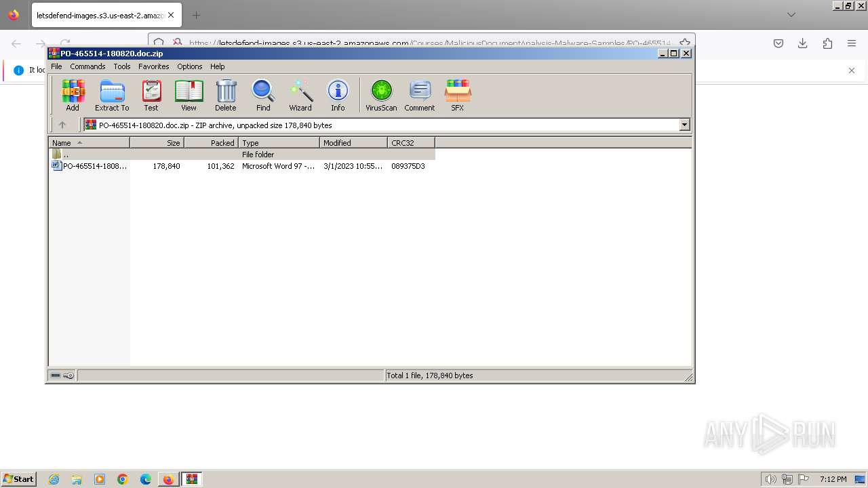Launch Internet Explorer from taskbar
The height and width of the screenshot is (488, 868).
click(x=54, y=479)
